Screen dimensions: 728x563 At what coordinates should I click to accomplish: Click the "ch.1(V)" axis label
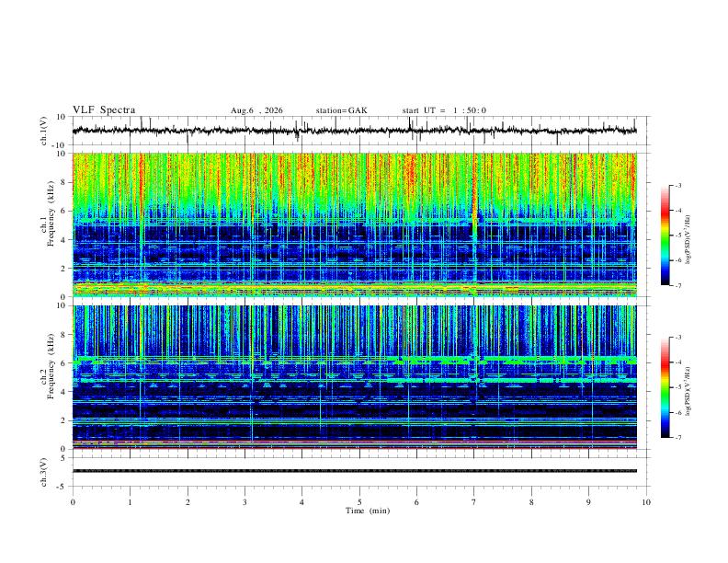click(x=44, y=131)
